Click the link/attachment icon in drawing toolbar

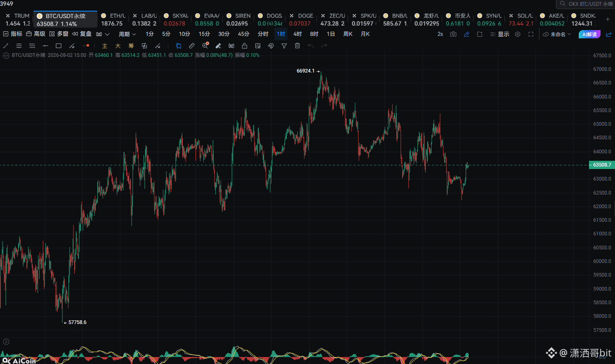[271, 46]
